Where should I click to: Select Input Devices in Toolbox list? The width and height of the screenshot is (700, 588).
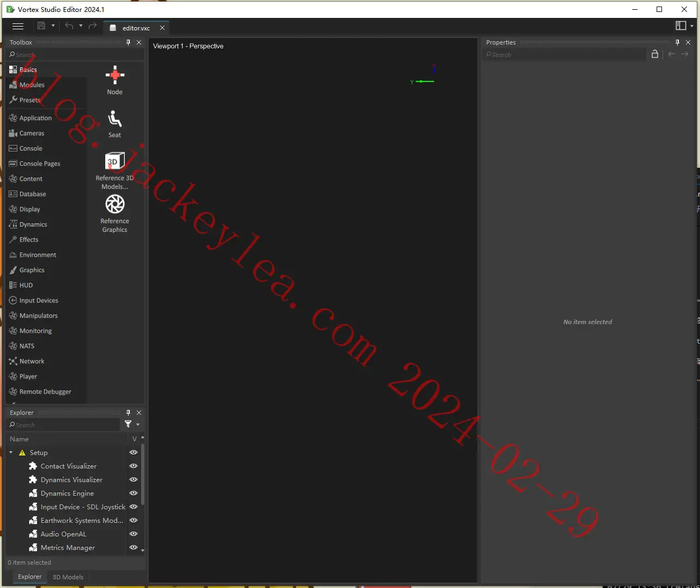pos(45,300)
